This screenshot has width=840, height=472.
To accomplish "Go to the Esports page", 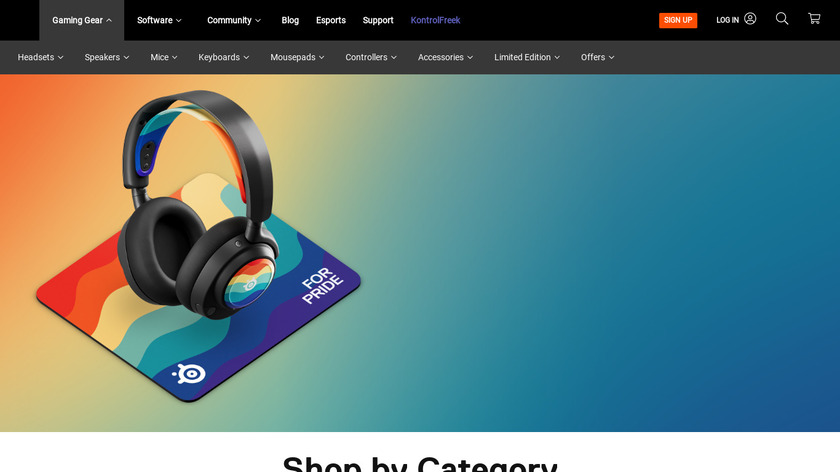I will pyautogui.click(x=331, y=20).
